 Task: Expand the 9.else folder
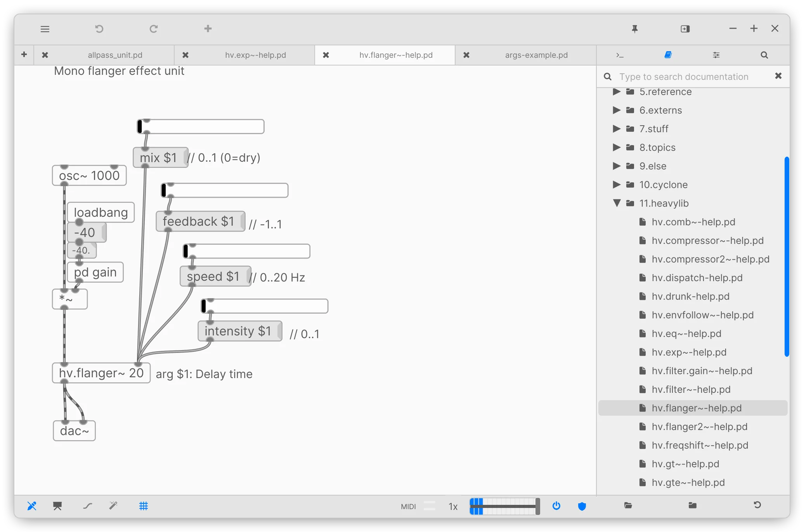(x=616, y=166)
